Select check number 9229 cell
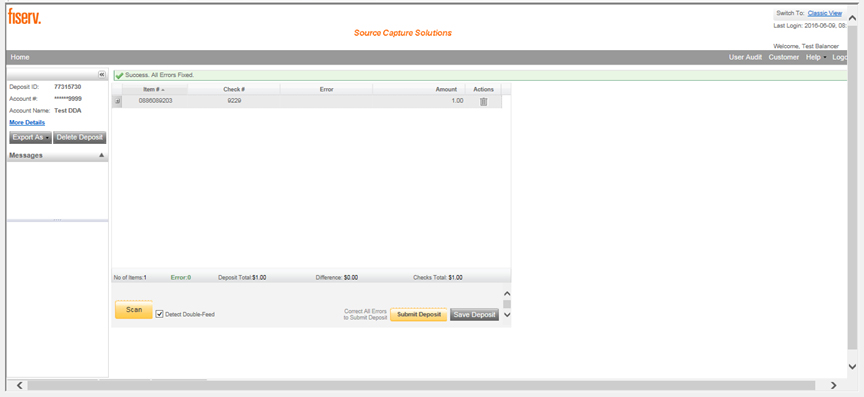The image size is (864, 397). point(234,101)
